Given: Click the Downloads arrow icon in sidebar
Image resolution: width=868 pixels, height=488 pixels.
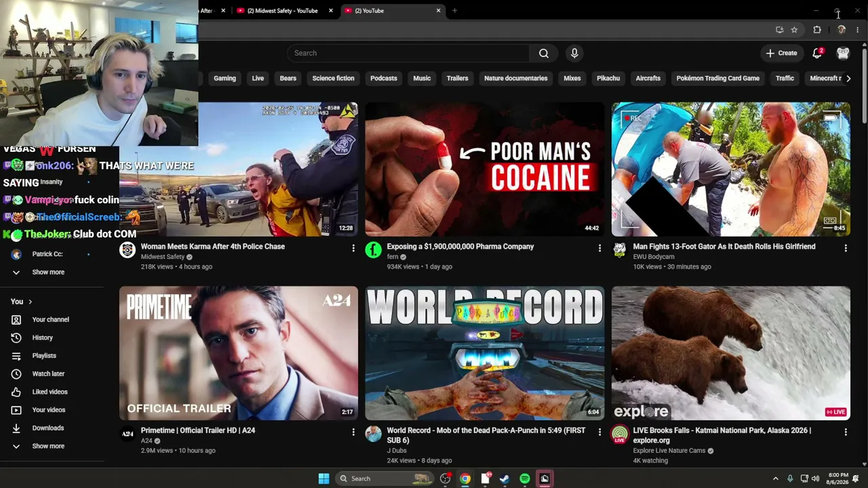Looking at the screenshot, I should [x=16, y=428].
